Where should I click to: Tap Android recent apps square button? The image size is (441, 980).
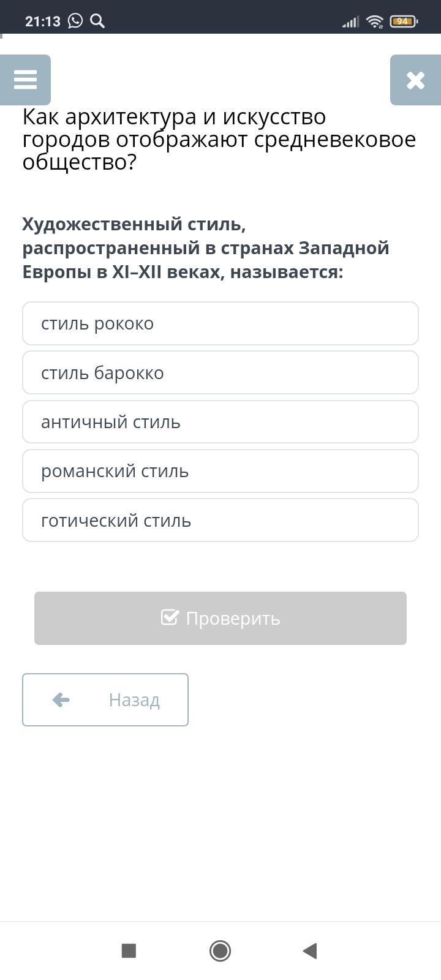[129, 951]
